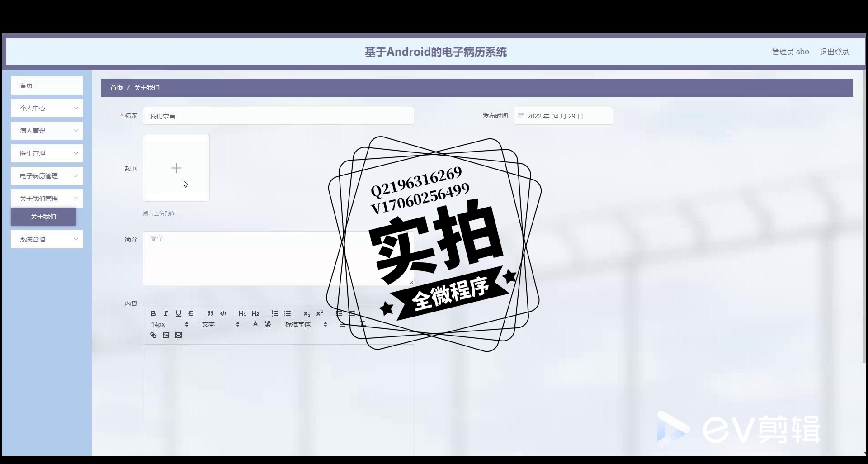Open the 标准字体 font family dropdown
This screenshot has height=464, width=868.
coord(306,324)
